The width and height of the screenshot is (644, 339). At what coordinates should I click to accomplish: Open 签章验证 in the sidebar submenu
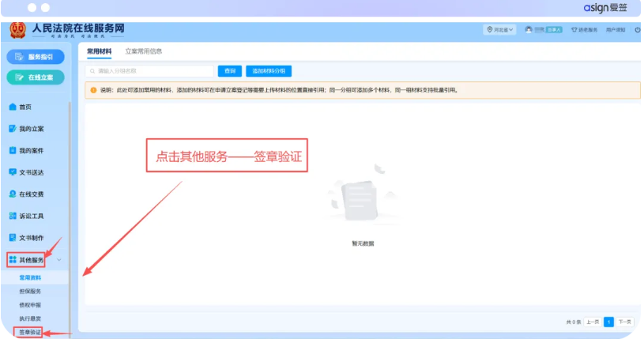(30, 332)
